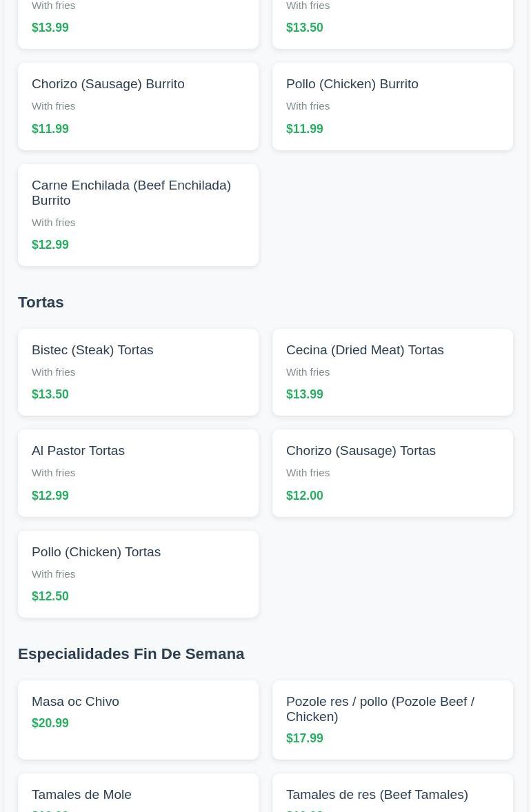Open the Masa oc Chivo item
The width and height of the screenshot is (531, 812).
click(138, 720)
